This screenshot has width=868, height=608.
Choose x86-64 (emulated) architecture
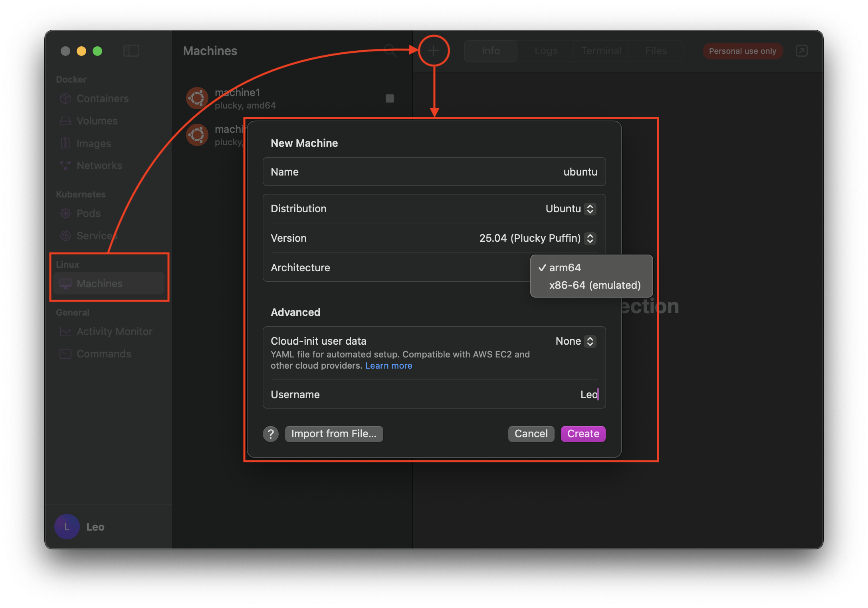(595, 285)
